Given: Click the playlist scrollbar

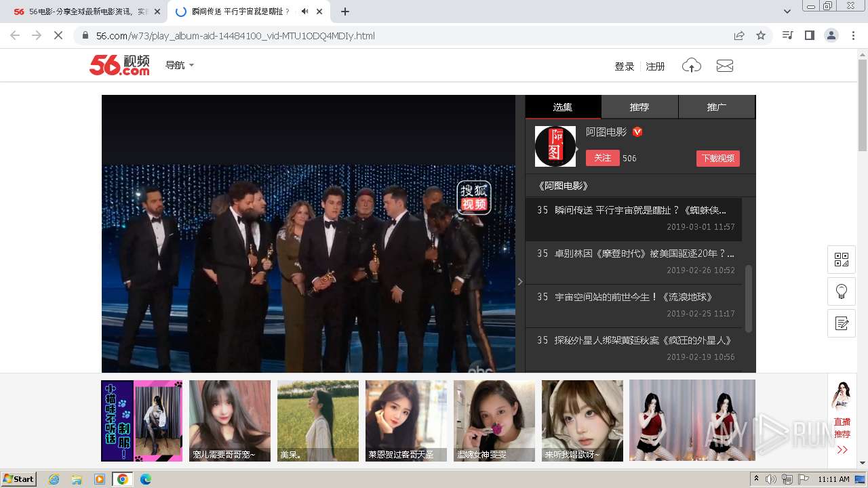Looking at the screenshot, I should pyautogui.click(x=749, y=298).
